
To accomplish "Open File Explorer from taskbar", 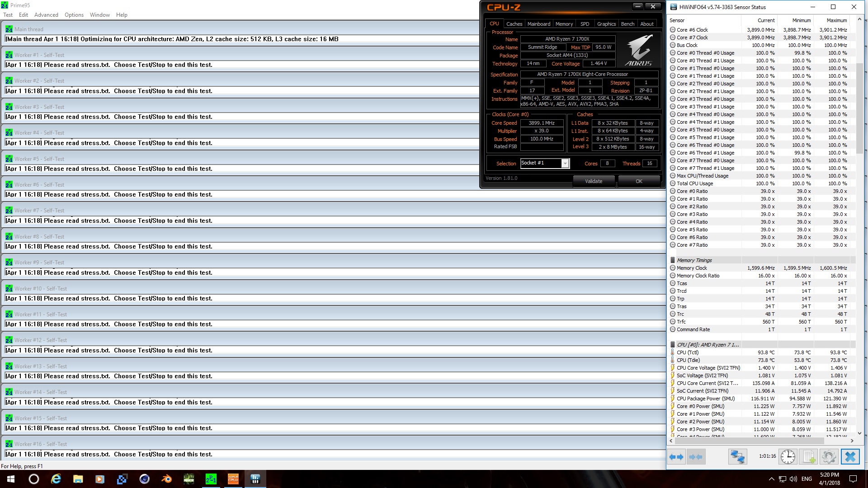I will point(78,479).
